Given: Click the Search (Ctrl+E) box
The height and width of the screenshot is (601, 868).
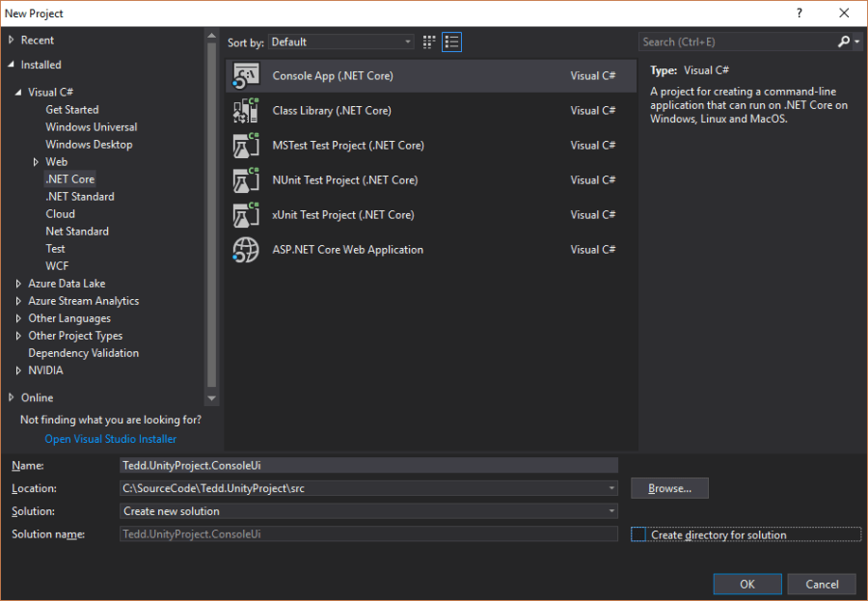Looking at the screenshot, I should click(738, 41).
